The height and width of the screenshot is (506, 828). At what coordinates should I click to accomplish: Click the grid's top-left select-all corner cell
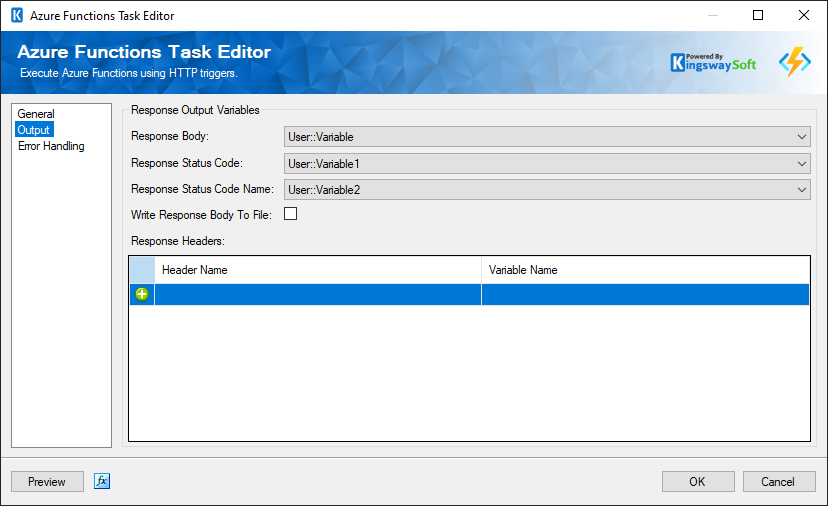click(x=142, y=270)
